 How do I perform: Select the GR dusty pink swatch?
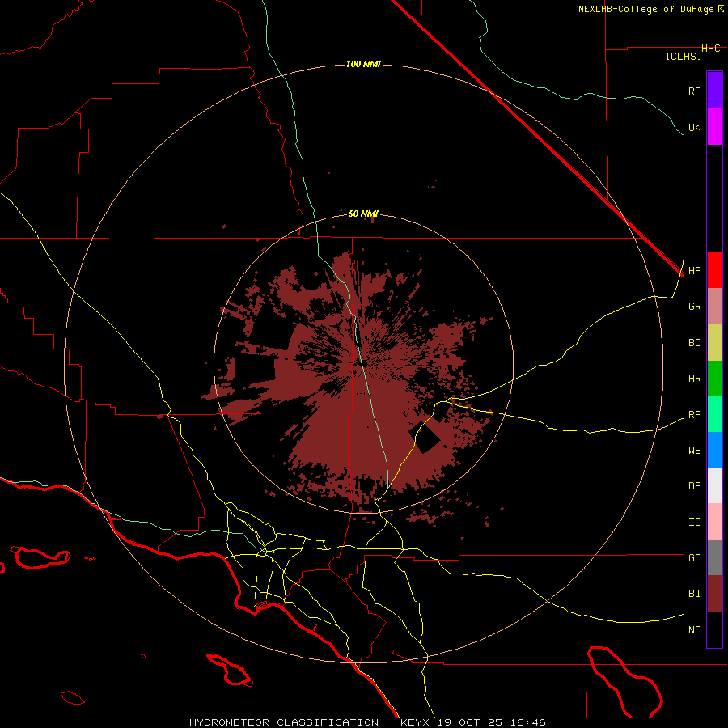click(x=714, y=306)
